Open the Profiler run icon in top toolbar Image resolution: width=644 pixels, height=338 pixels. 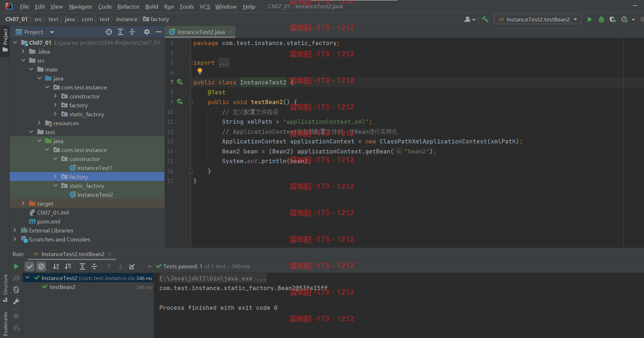click(625, 19)
